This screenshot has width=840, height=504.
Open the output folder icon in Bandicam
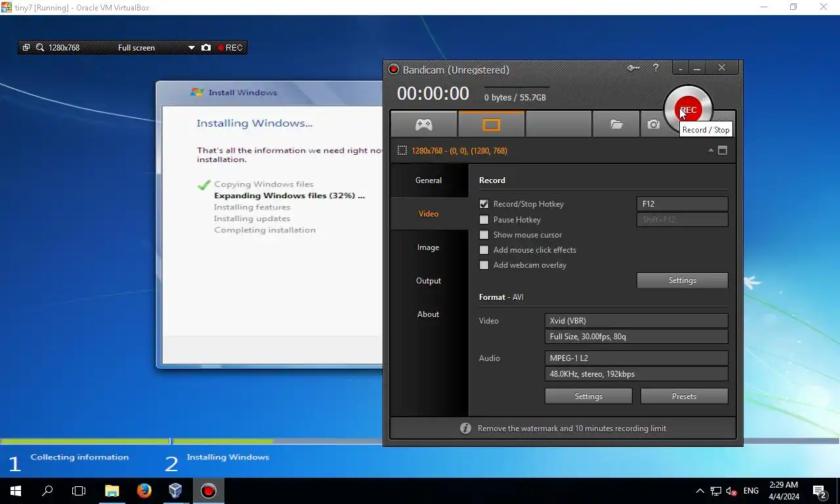(616, 124)
